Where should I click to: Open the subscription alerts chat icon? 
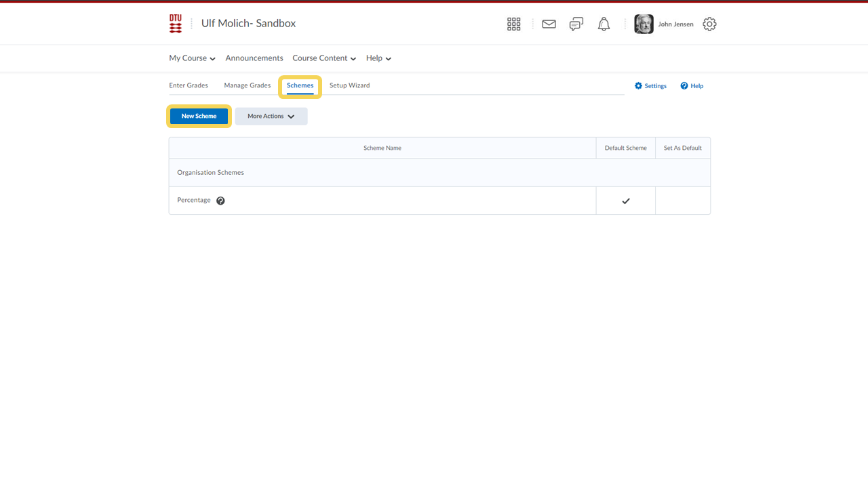(x=576, y=24)
